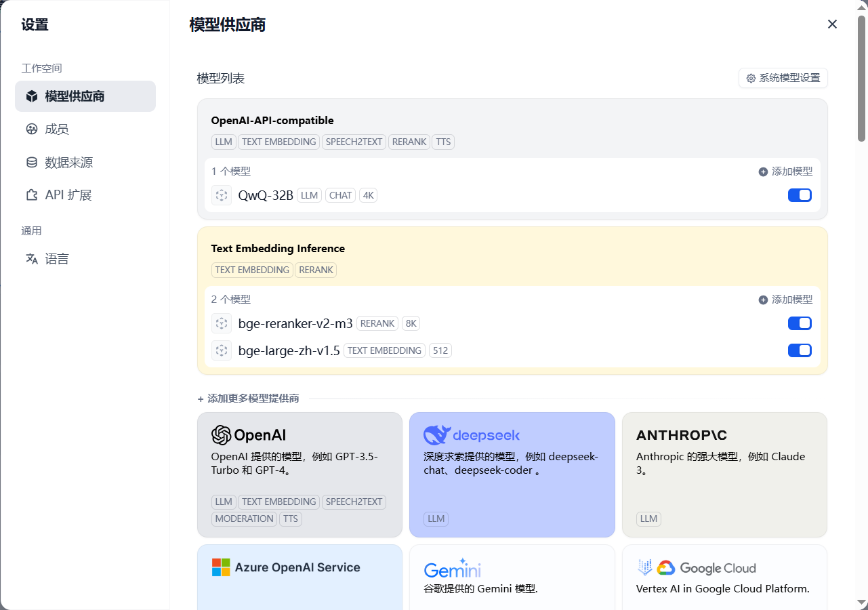Open 系统模型设置 system model settings
868x610 pixels.
point(783,78)
